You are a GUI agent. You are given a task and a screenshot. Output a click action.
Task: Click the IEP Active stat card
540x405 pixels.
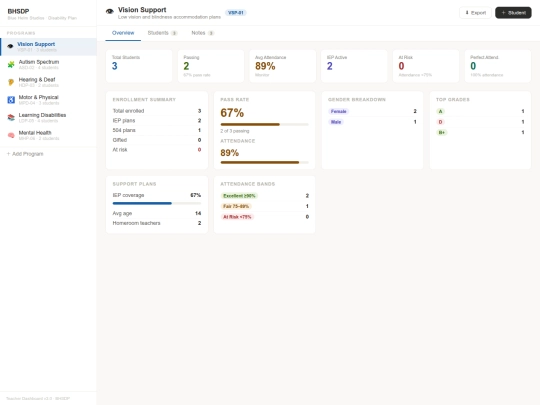pyautogui.click(x=354, y=66)
